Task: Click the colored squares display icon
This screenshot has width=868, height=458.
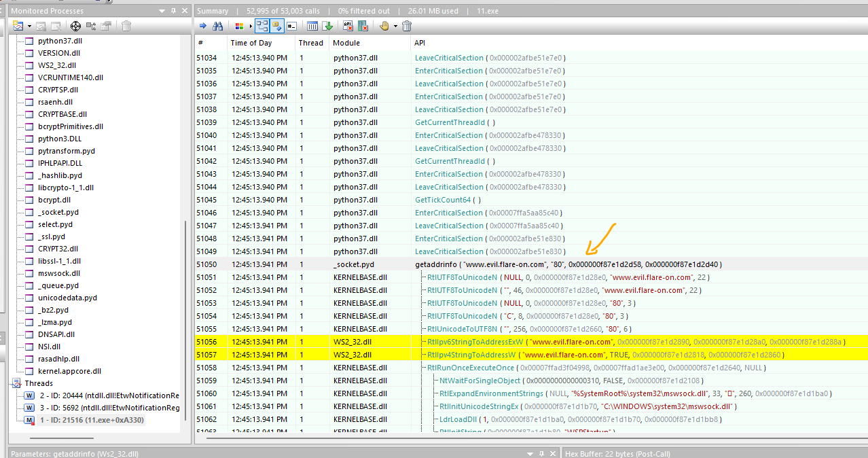Action: point(239,26)
